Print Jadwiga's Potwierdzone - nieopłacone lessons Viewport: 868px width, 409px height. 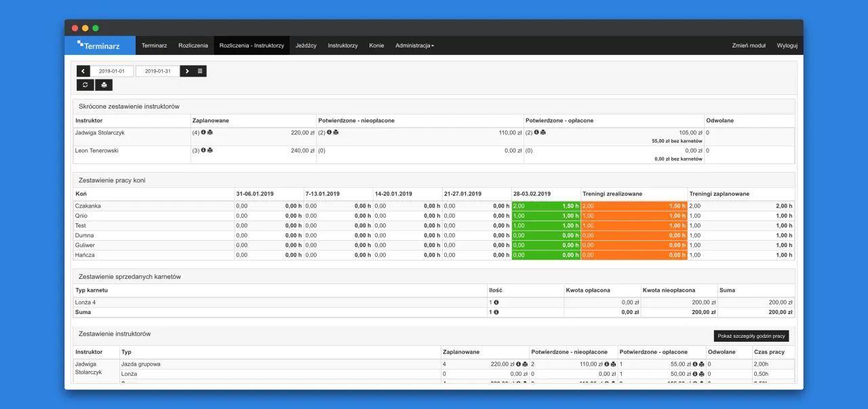click(336, 132)
